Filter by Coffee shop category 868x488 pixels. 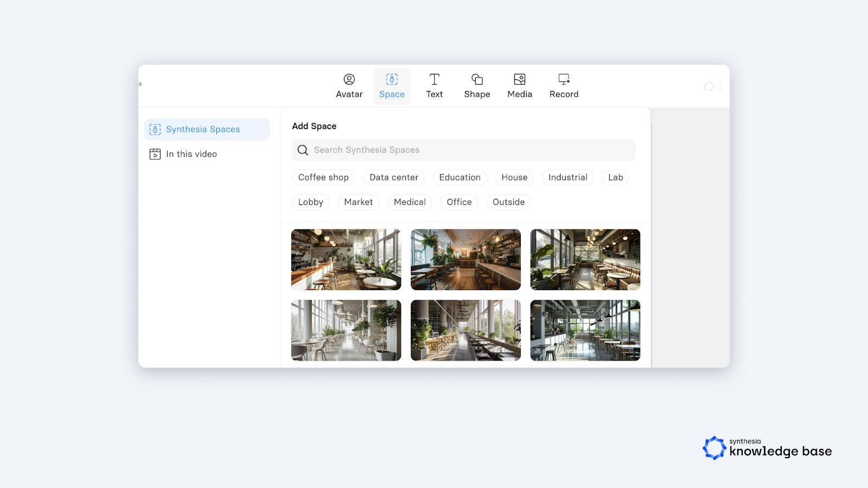click(323, 177)
